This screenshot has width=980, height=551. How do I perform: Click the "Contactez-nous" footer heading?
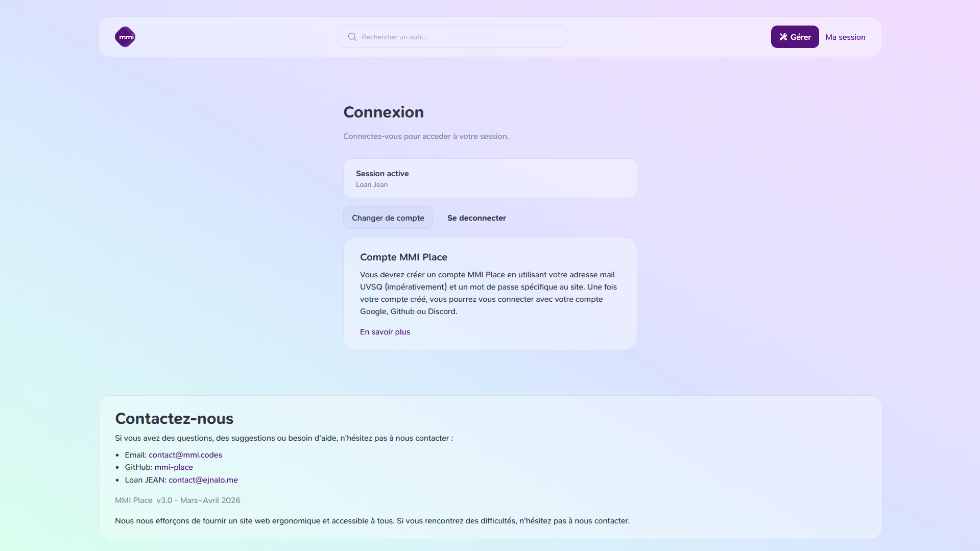[174, 419]
